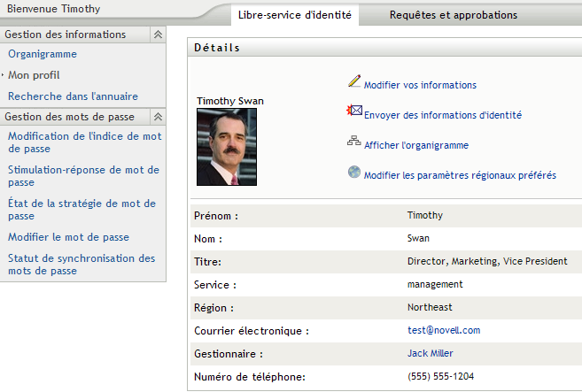Select the Libre-service d'identité tab
Viewport: 582px width, 392px height.
(295, 15)
